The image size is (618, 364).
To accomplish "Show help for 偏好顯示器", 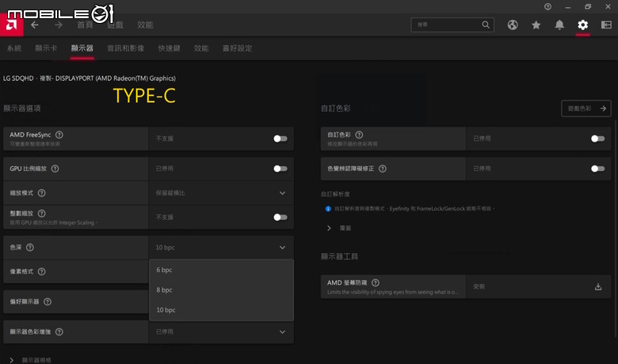I will tap(48, 301).
